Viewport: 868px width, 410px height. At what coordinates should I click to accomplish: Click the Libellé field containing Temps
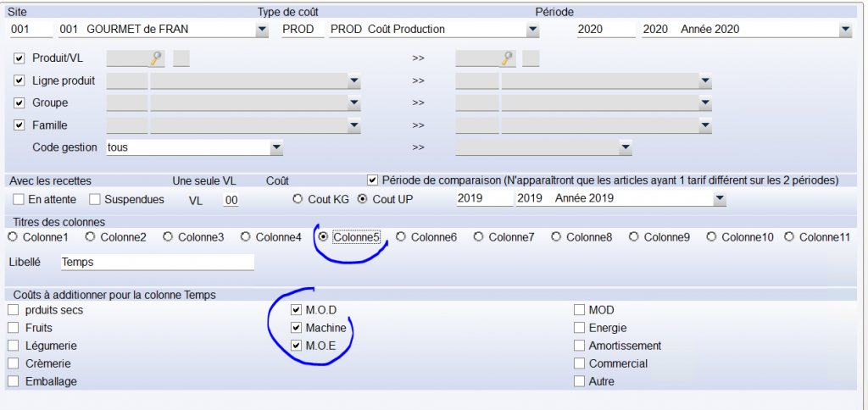[x=157, y=263]
